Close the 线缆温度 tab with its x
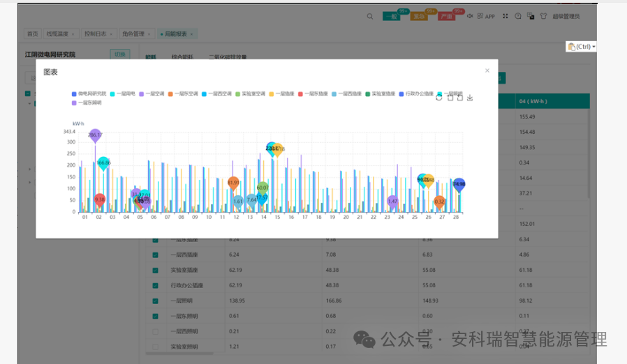 coord(73,34)
